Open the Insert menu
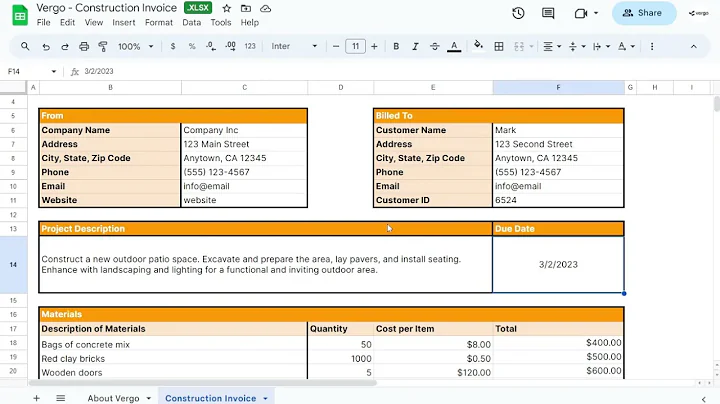The image size is (720, 404). click(x=124, y=22)
